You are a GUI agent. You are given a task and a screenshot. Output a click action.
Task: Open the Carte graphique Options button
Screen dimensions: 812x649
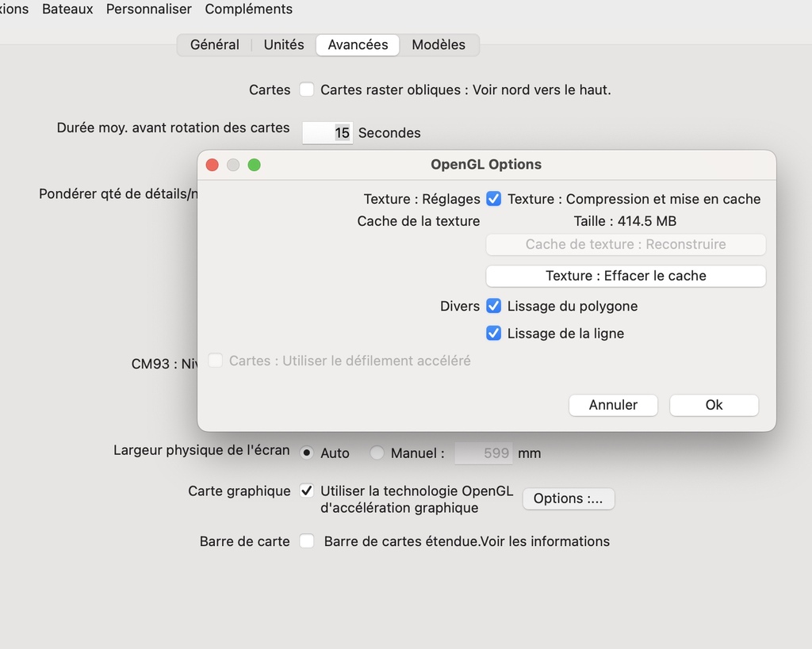568,498
